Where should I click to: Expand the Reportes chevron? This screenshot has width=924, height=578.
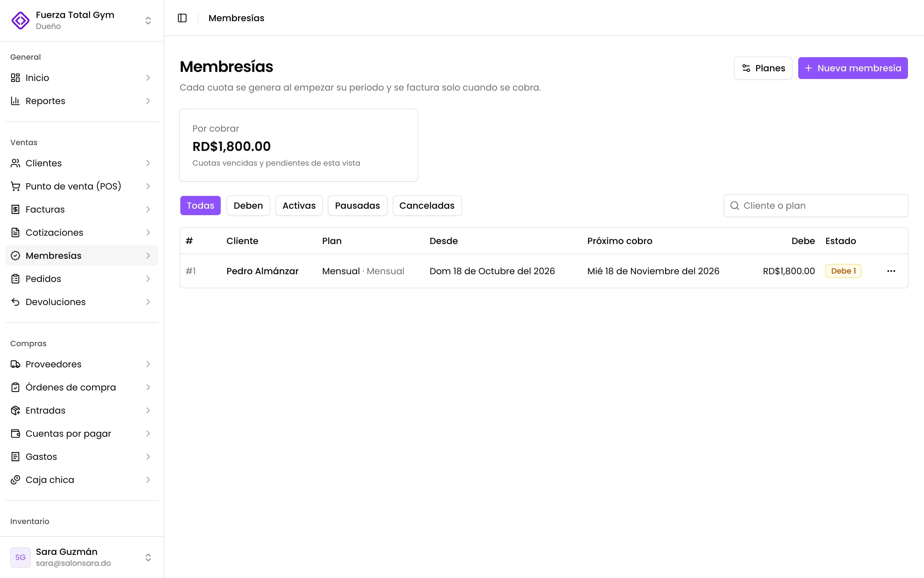coord(148,101)
